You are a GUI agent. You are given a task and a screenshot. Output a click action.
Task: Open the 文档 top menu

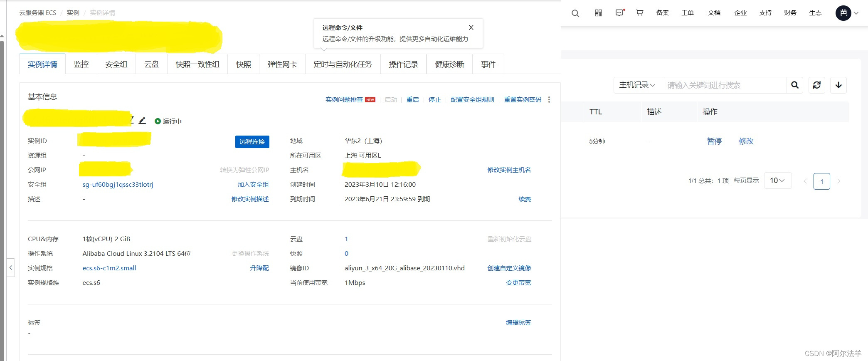pos(714,13)
